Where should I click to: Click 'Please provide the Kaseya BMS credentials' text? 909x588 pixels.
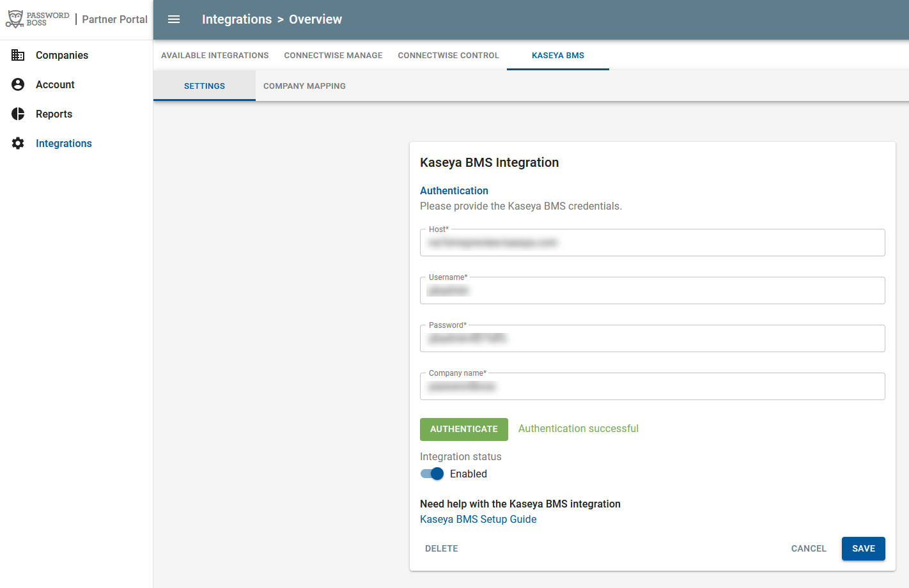coord(521,206)
